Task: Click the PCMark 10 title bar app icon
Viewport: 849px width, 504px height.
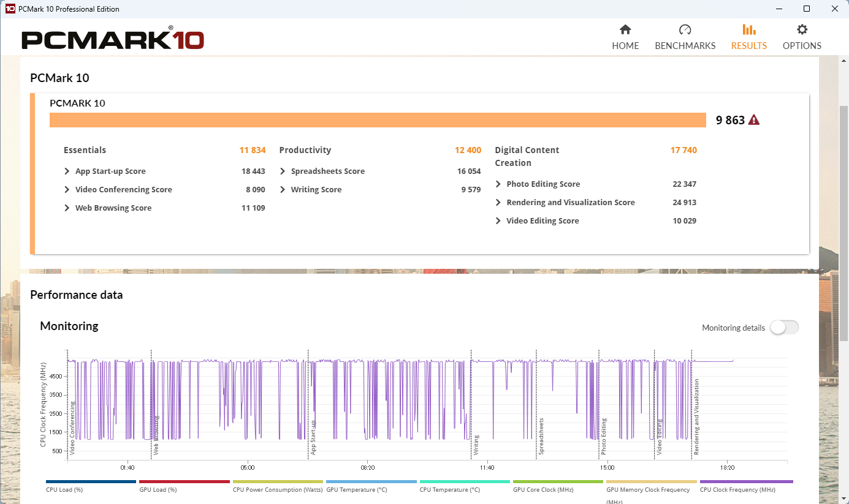Action: coord(10,9)
